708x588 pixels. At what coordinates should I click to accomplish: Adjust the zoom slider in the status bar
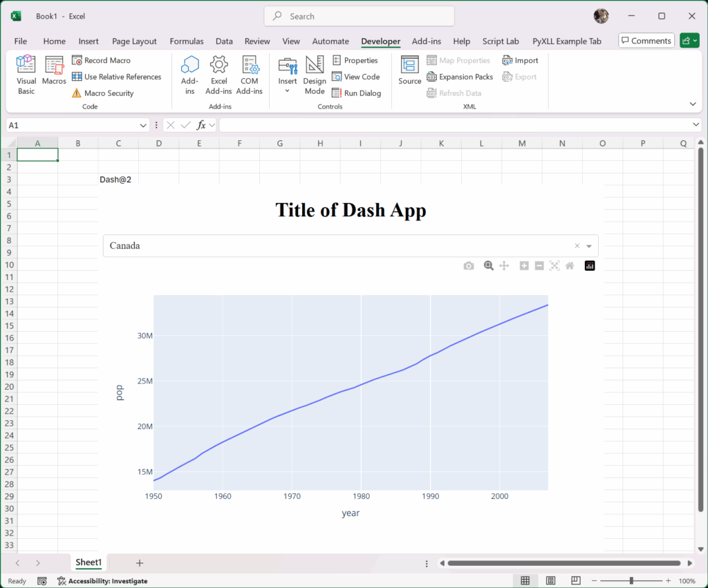(631, 581)
